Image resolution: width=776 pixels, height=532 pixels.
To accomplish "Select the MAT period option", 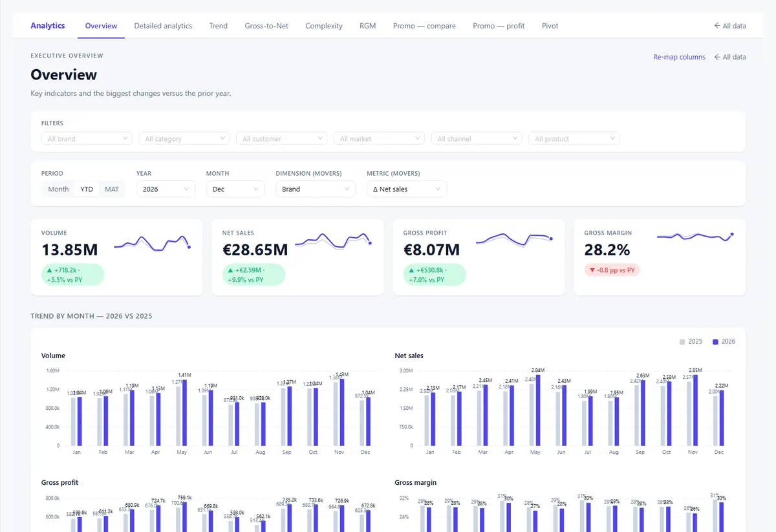I will [112, 189].
